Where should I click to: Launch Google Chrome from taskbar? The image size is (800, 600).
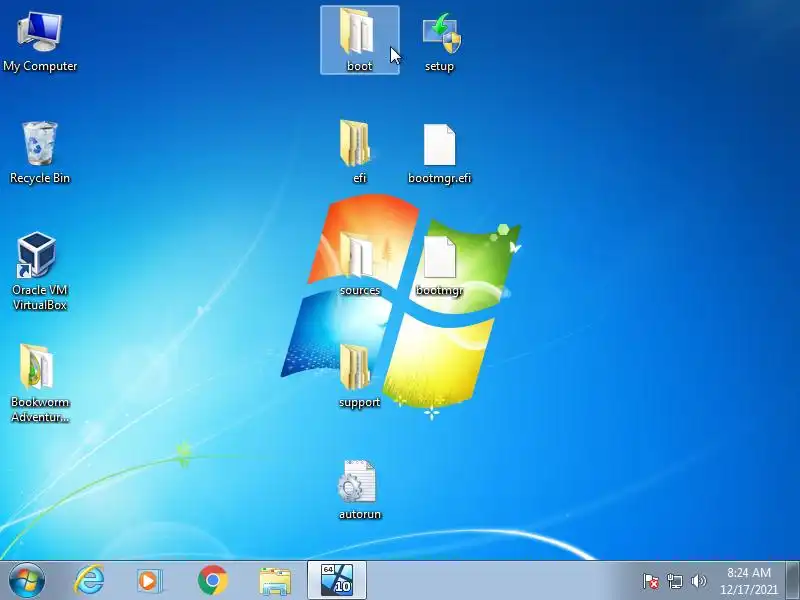213,580
